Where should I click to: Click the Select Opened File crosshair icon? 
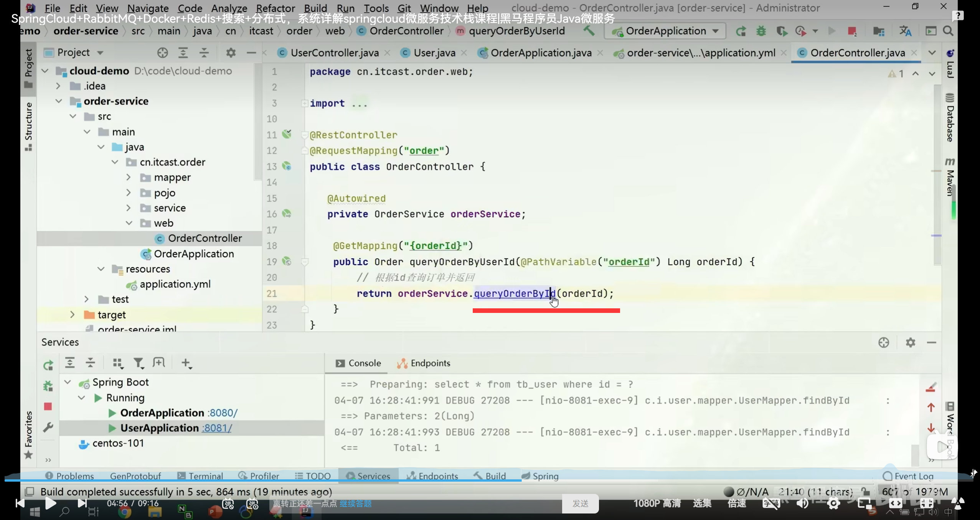coord(162,53)
